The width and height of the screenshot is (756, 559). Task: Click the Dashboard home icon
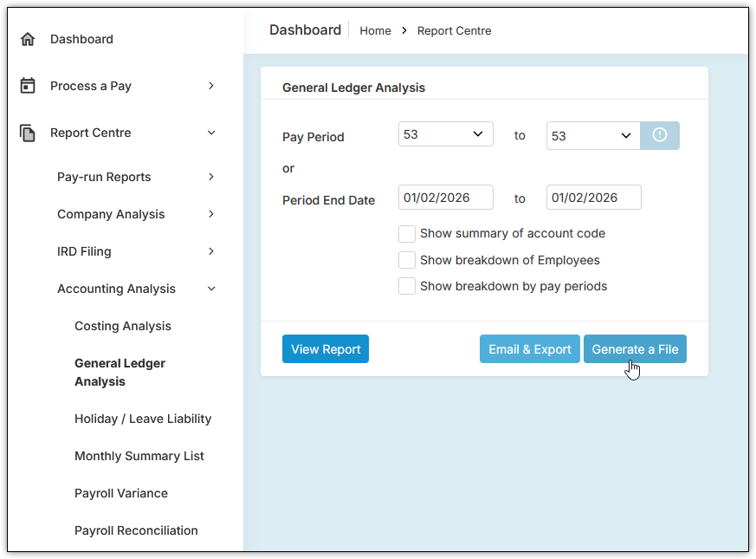click(x=28, y=39)
